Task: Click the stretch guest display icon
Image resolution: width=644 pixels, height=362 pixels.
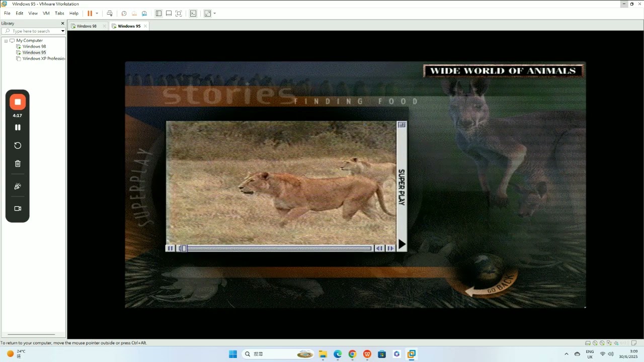Action: coord(207,14)
